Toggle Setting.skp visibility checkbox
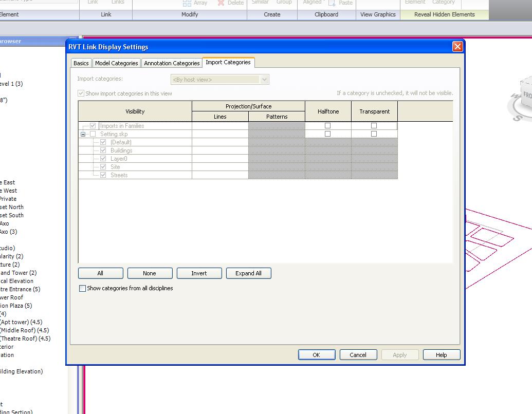 (93, 134)
